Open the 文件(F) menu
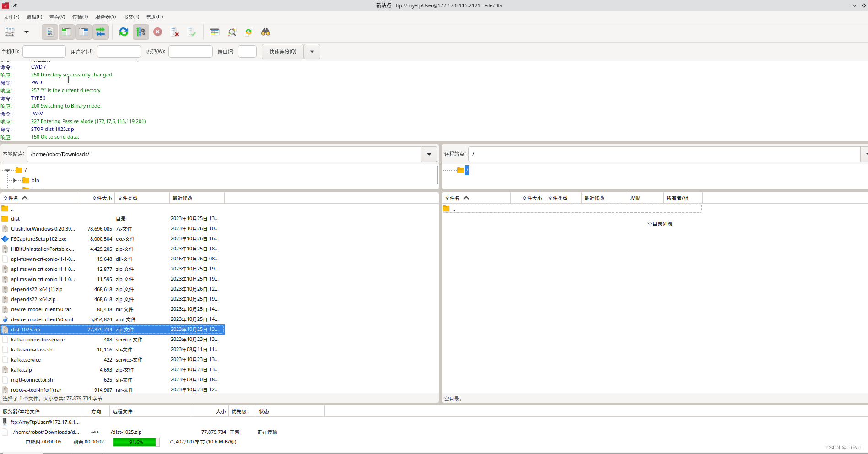This screenshot has width=868, height=454. (x=11, y=17)
